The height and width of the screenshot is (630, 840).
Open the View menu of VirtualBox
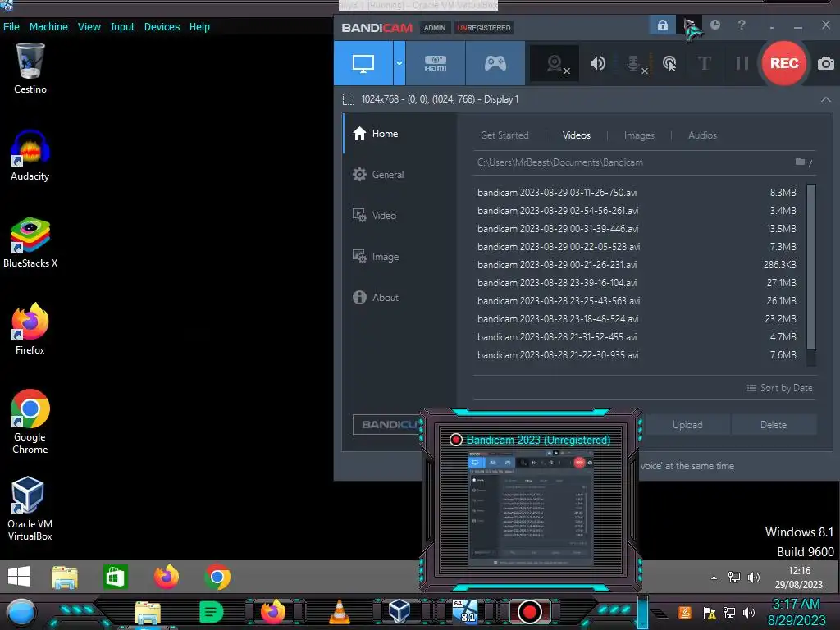(x=89, y=27)
